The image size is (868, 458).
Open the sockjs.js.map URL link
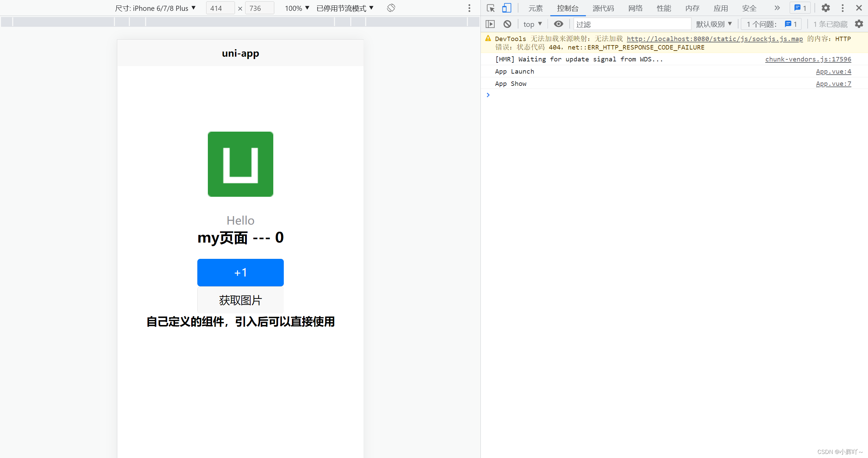(x=715, y=39)
